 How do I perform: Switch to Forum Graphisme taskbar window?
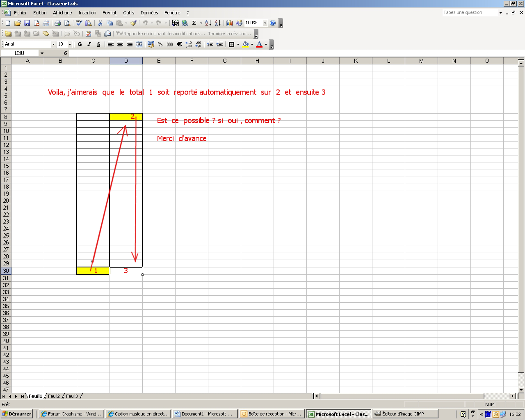click(71, 414)
